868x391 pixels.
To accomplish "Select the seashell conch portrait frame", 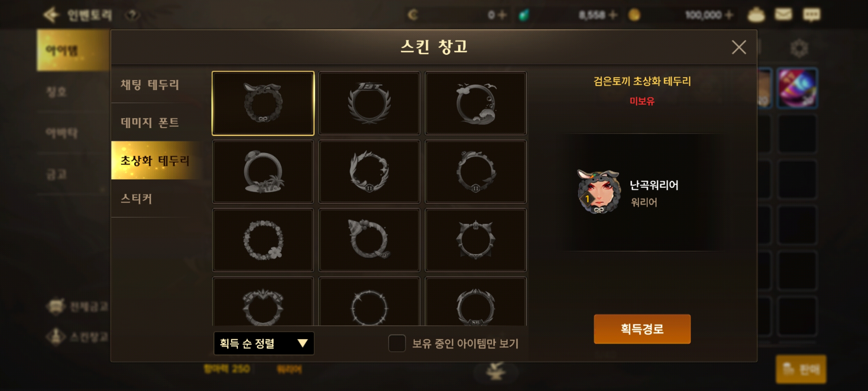I will coord(369,240).
